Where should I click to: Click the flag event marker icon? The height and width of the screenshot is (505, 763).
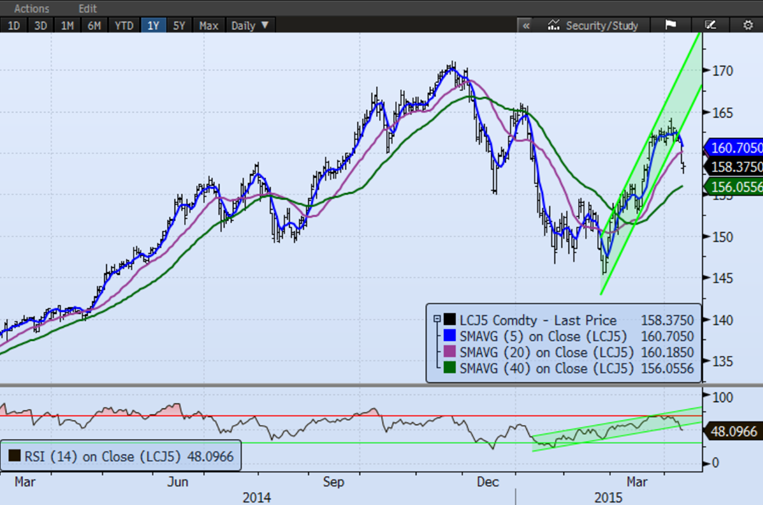670,24
